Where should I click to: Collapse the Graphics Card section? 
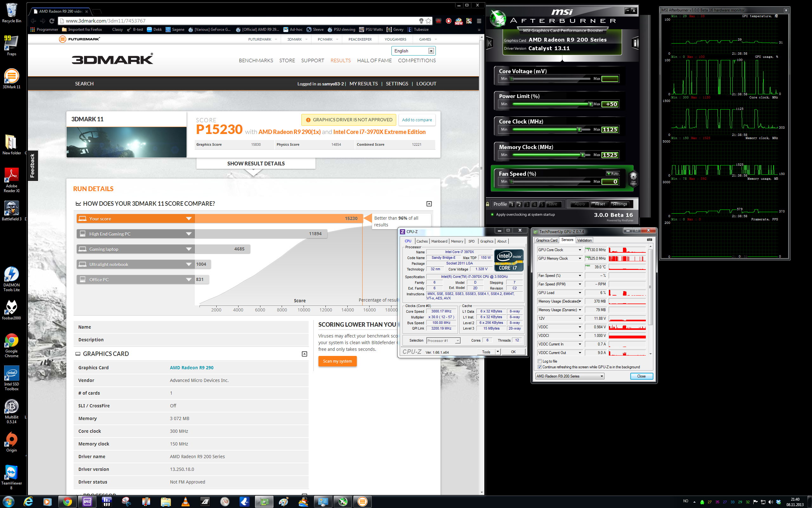click(x=304, y=354)
